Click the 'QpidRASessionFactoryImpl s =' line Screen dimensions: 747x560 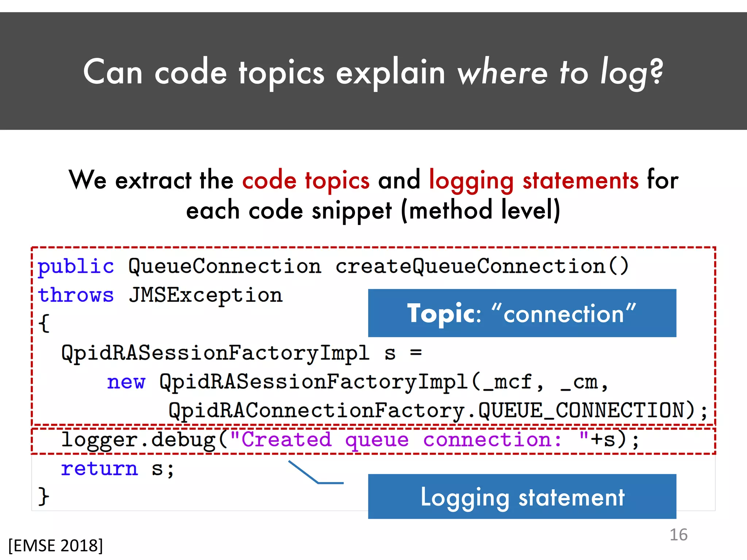point(241,353)
